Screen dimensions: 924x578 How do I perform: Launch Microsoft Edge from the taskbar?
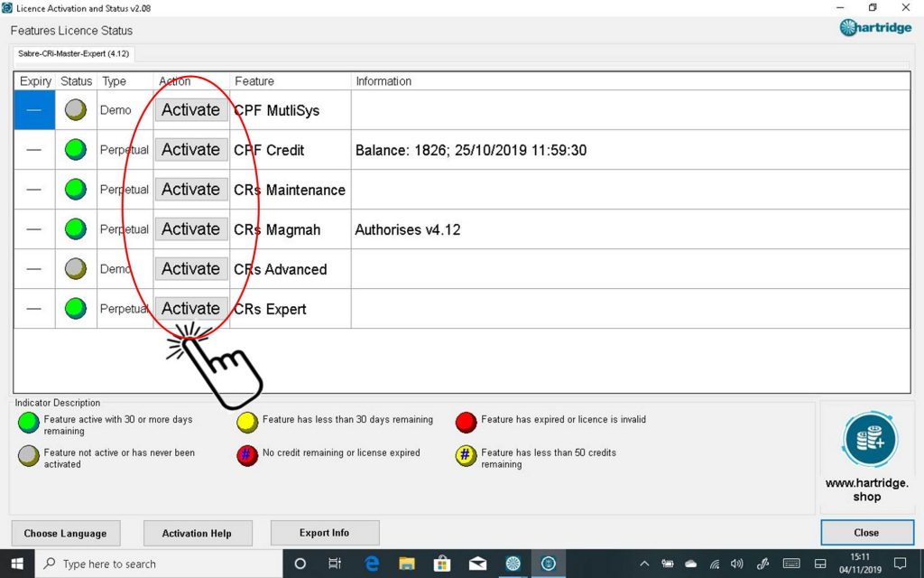pyautogui.click(x=371, y=564)
